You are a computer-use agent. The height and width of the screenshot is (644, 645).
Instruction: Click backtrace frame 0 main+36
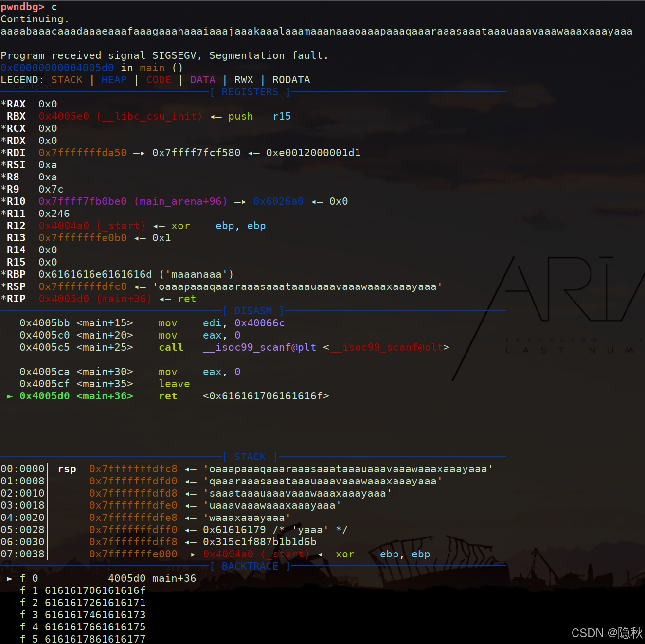click(102, 578)
